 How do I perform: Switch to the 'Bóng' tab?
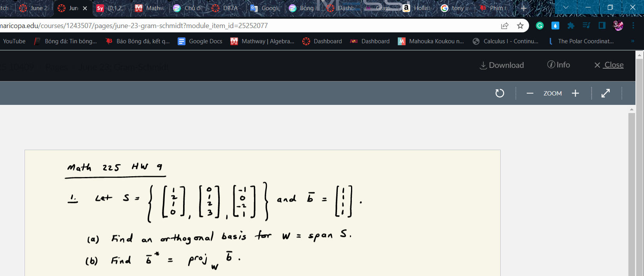click(303, 8)
